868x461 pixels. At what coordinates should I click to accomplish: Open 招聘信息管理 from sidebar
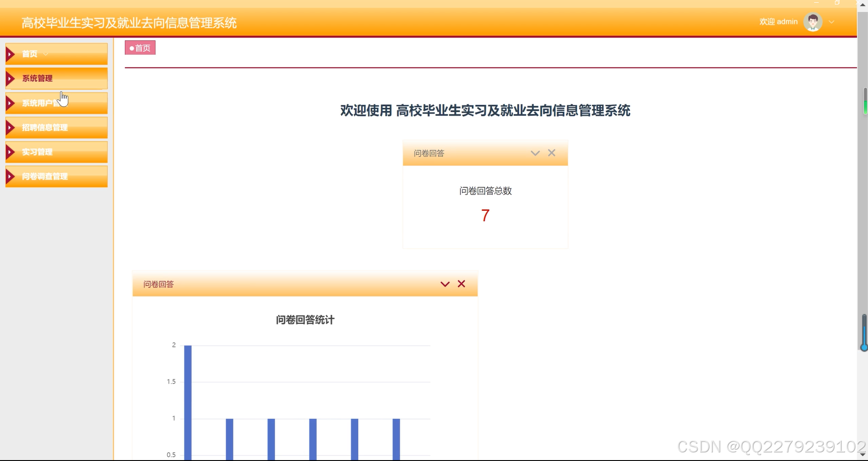(x=45, y=127)
